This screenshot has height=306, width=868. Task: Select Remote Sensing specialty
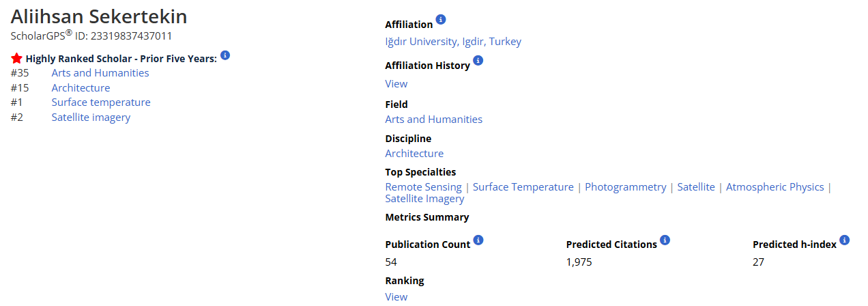click(423, 187)
